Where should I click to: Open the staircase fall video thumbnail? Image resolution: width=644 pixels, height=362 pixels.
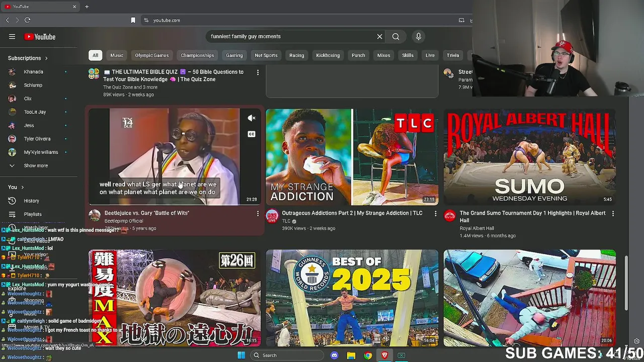(x=530, y=298)
